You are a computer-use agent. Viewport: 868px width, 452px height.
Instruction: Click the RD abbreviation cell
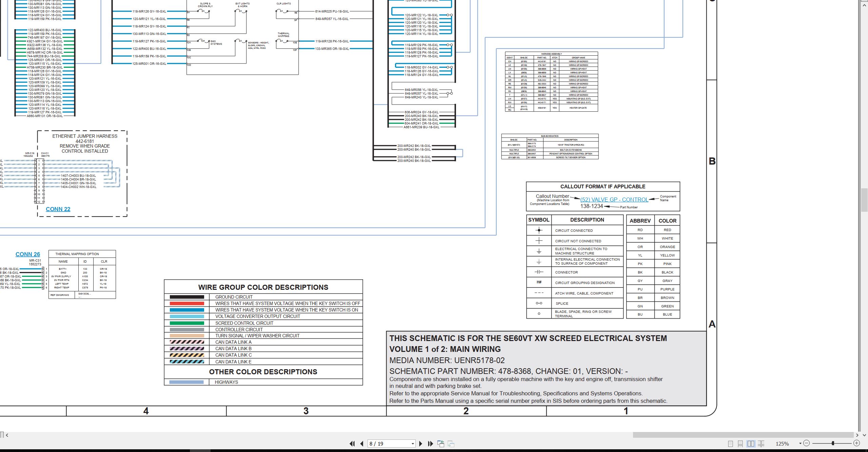pyautogui.click(x=640, y=230)
